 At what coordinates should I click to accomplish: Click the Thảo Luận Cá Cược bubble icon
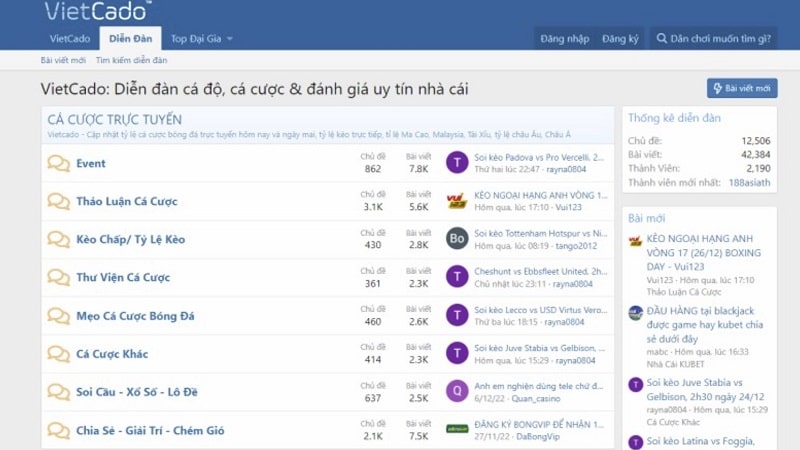click(59, 202)
